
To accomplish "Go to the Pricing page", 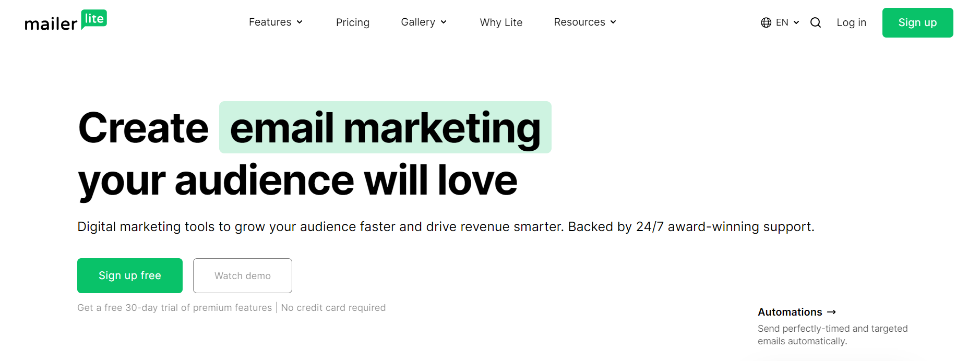I will pos(353,22).
